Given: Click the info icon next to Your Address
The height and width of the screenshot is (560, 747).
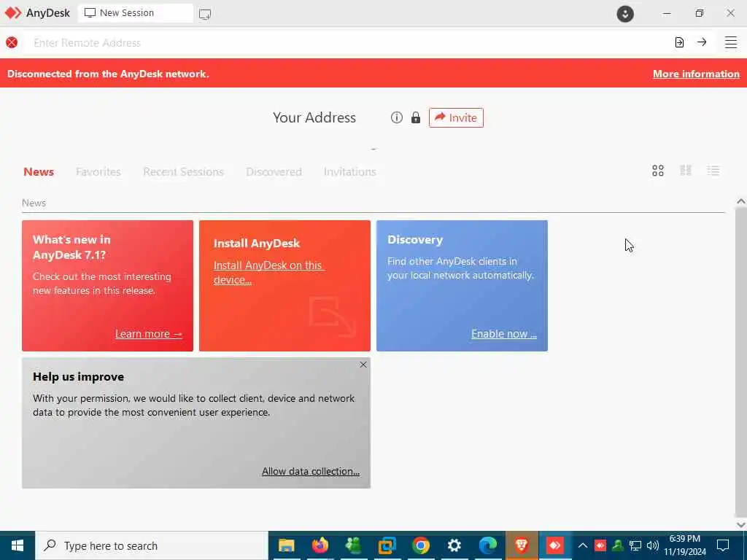Looking at the screenshot, I should point(396,117).
